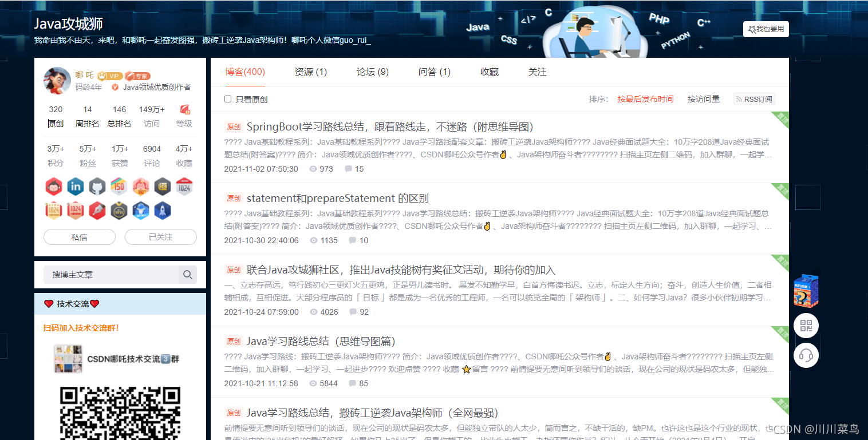Switch to the 收藏 tab
868x440 pixels.
(490, 72)
